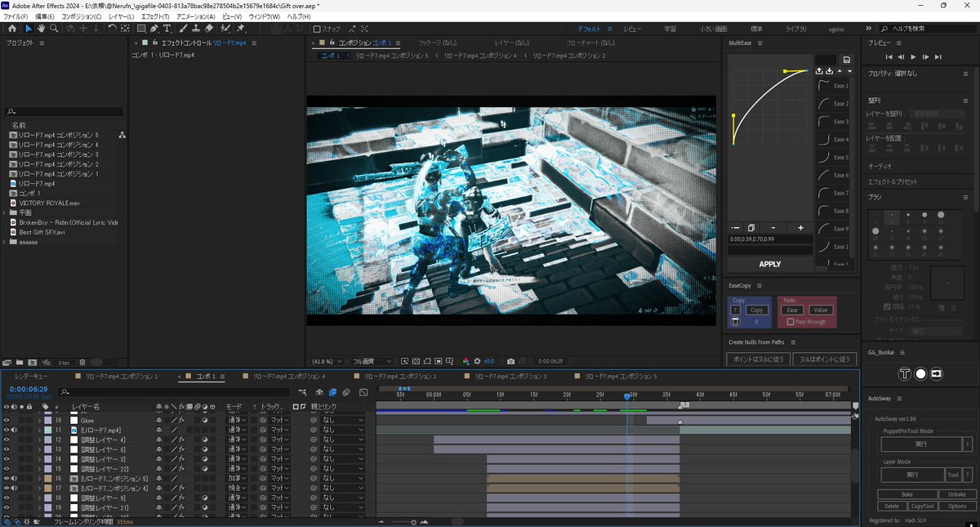Click the 0:00:06:29 current timecode field

[29, 390]
